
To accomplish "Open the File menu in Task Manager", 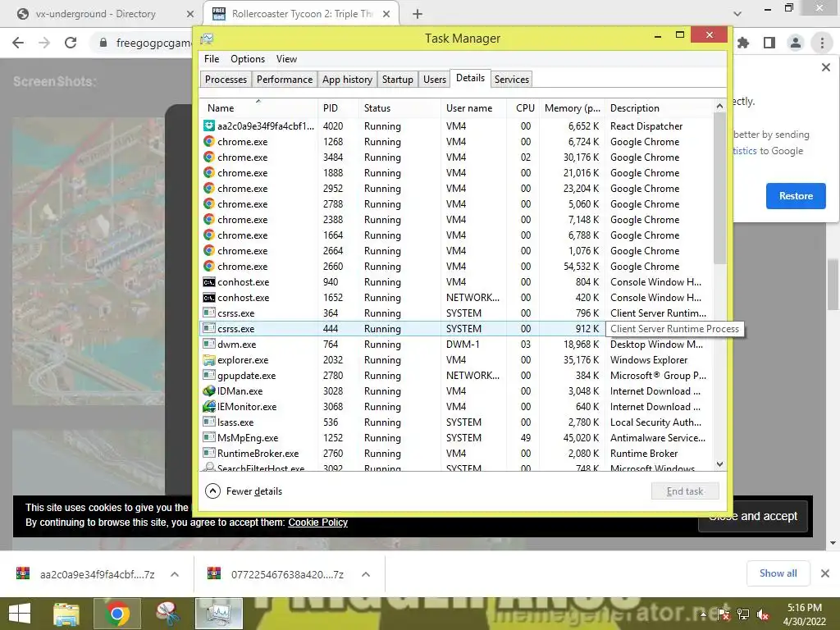I will pos(212,59).
